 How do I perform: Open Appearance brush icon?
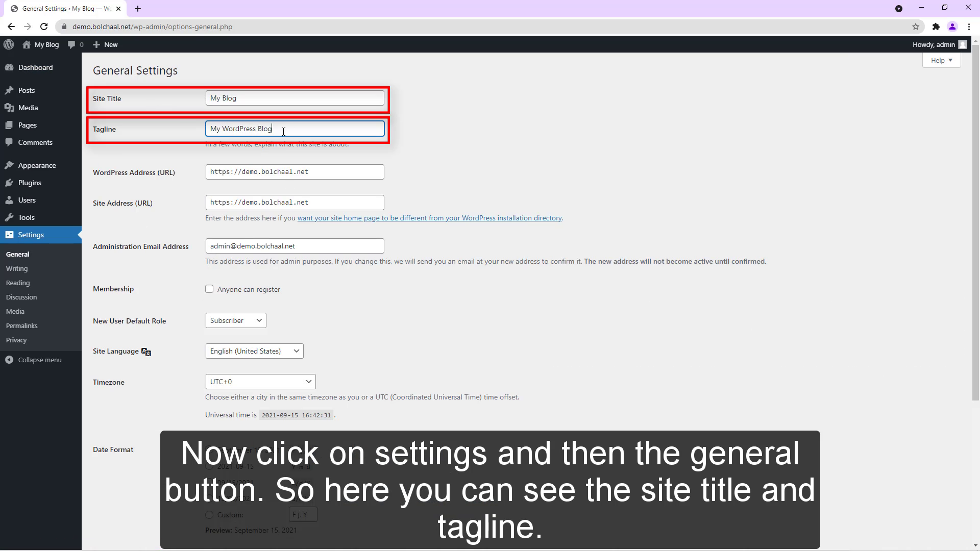[9, 165]
